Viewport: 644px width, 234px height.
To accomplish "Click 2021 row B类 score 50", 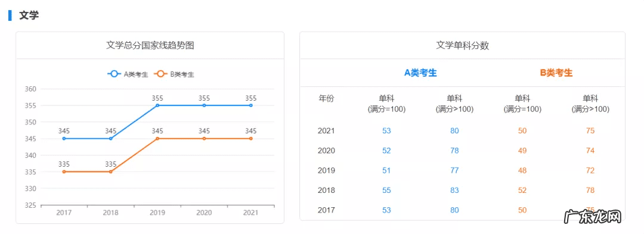I will pyautogui.click(x=522, y=131).
